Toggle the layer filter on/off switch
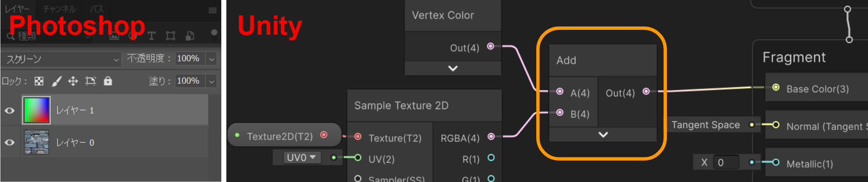Image resolution: width=868 pixels, height=182 pixels. 214,35
